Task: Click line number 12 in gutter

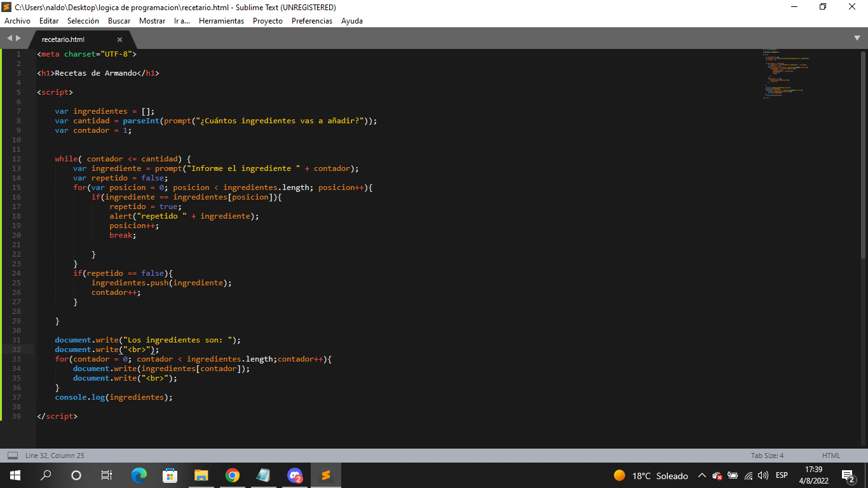Action: point(17,159)
